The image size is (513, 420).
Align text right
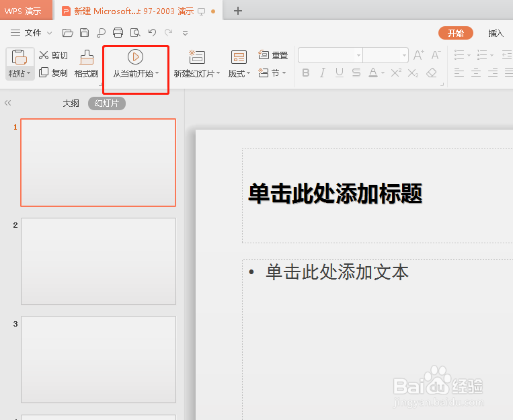tap(493, 73)
